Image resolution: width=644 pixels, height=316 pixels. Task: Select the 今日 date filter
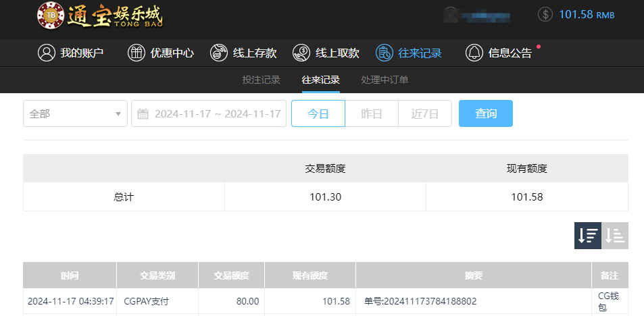pyautogui.click(x=318, y=113)
